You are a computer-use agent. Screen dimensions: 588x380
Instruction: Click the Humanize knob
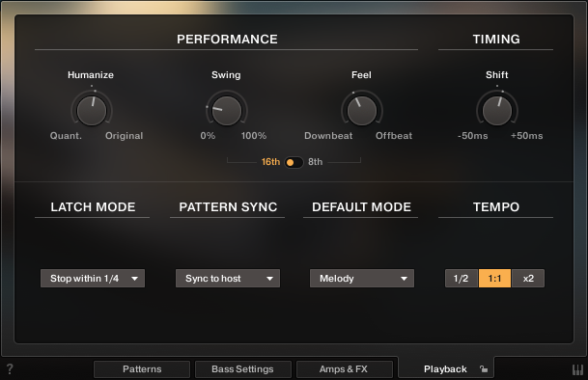pos(92,111)
